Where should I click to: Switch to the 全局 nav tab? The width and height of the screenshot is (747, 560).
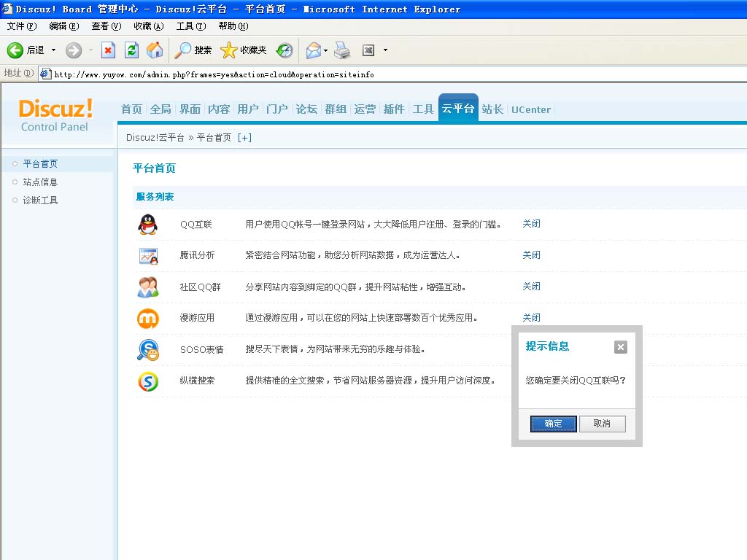coord(160,109)
